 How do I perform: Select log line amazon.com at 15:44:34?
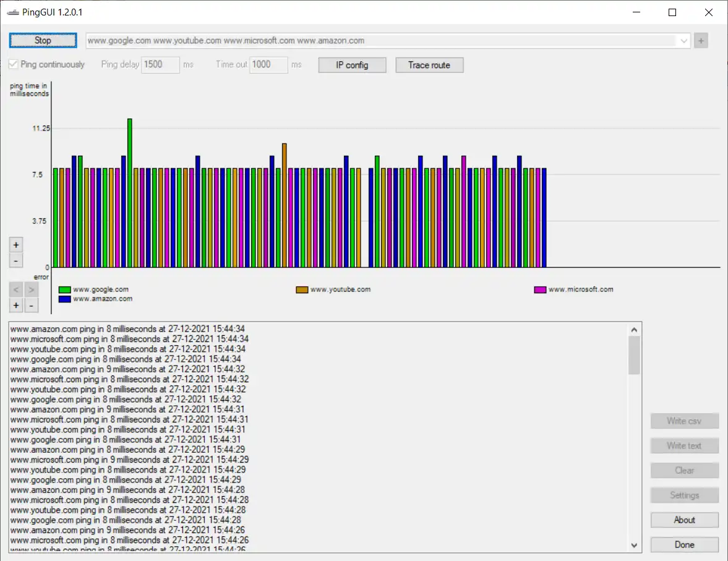(x=127, y=329)
